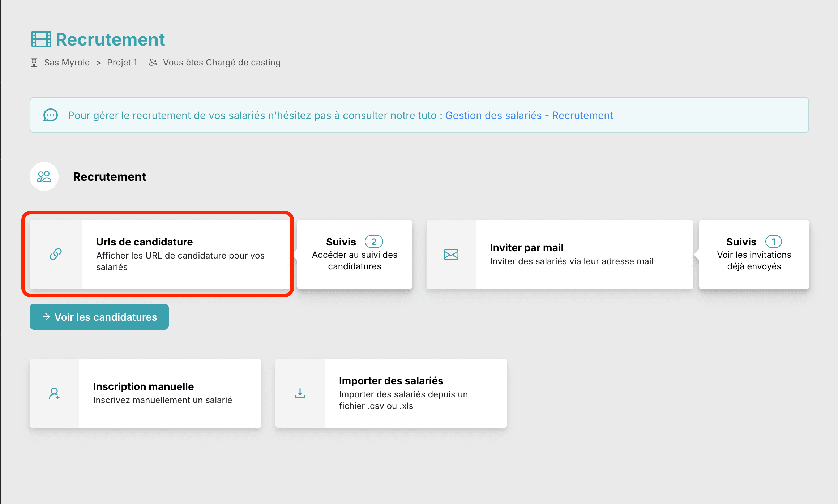
Task: Click the film strip icon beside the Recrutement title
Action: pyautogui.click(x=41, y=39)
